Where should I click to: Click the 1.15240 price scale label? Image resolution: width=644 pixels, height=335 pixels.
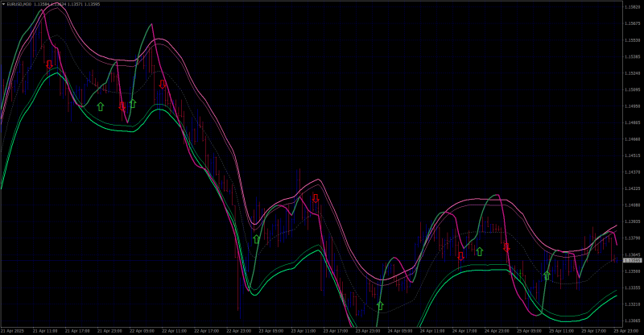coord(632,73)
